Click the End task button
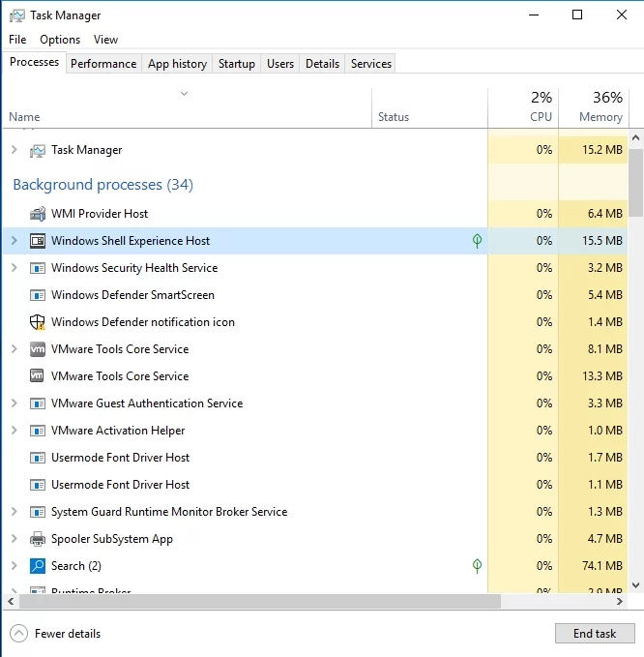644x657 pixels. [595, 634]
